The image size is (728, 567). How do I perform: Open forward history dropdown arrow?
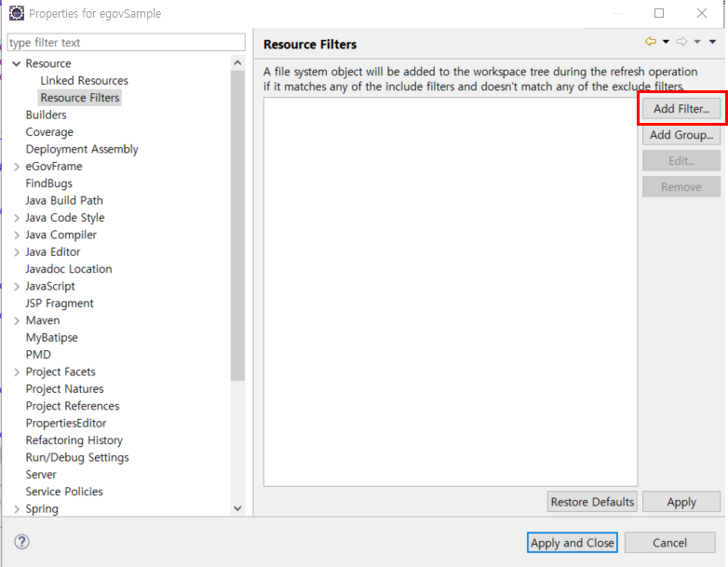[x=697, y=42]
